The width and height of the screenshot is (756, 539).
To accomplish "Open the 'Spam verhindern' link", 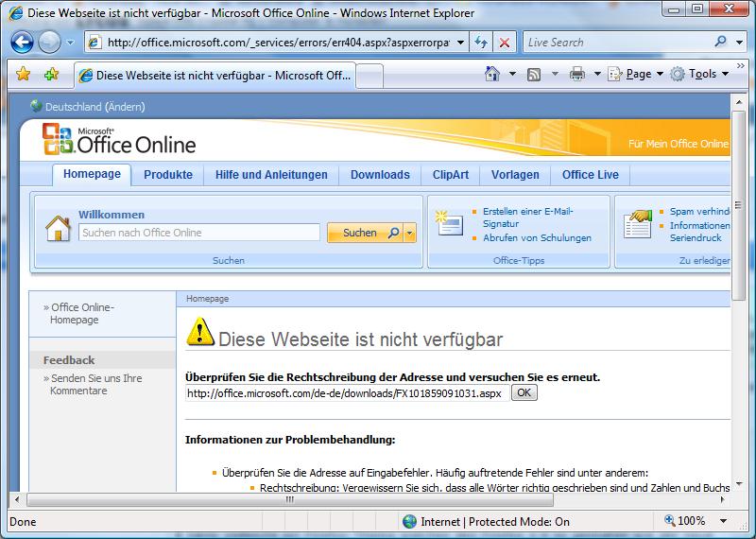I will click(699, 212).
